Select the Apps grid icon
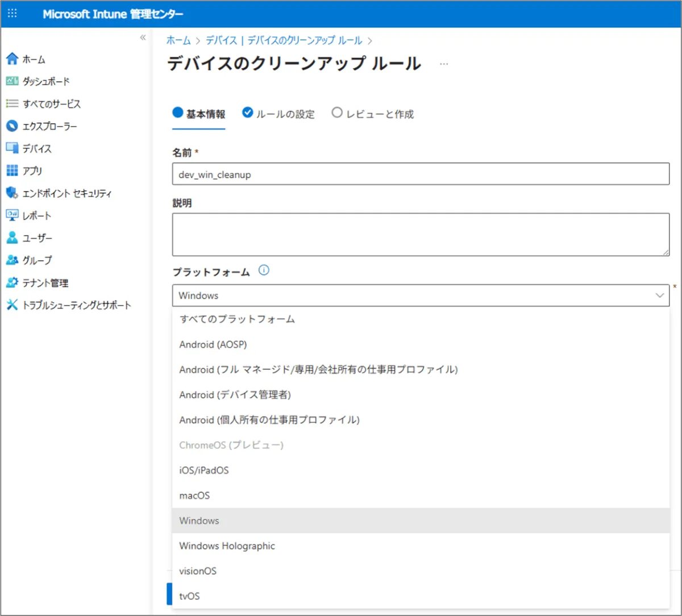This screenshot has height=616, width=682. (x=12, y=170)
